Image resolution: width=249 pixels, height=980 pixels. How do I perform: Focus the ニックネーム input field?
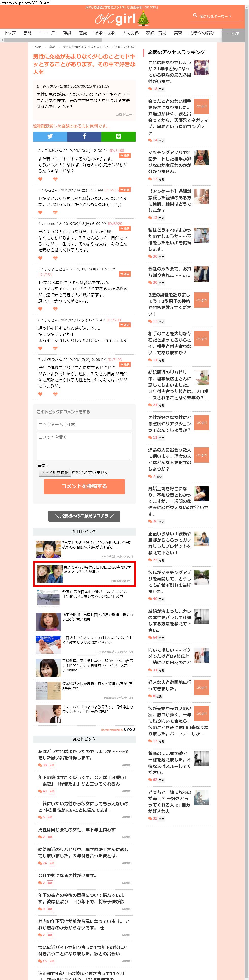pos(84,424)
